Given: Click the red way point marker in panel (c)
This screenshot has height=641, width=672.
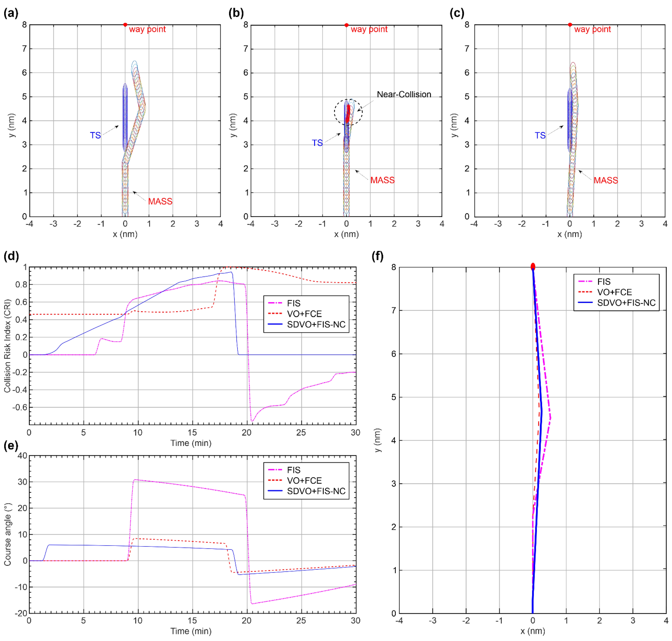Looking at the screenshot, I should point(570,25).
